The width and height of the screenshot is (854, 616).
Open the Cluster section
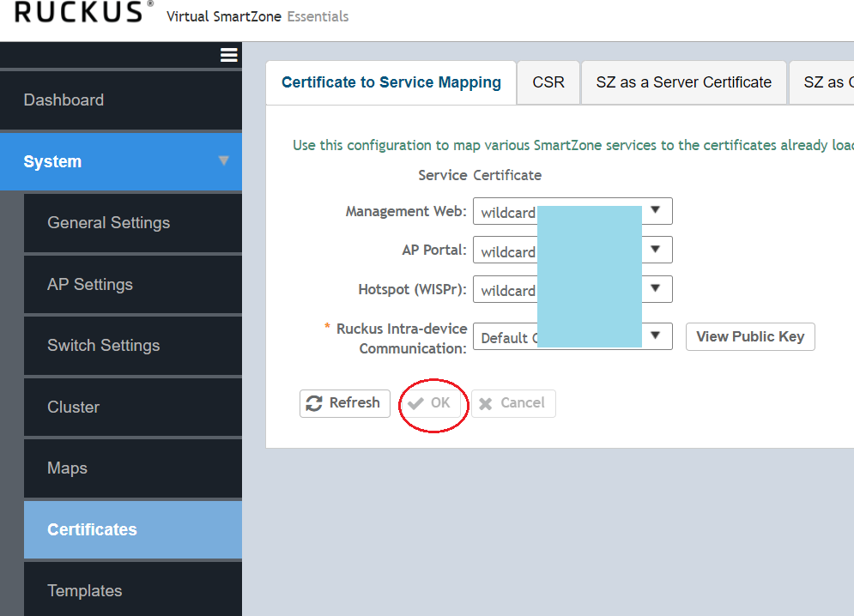(x=73, y=408)
